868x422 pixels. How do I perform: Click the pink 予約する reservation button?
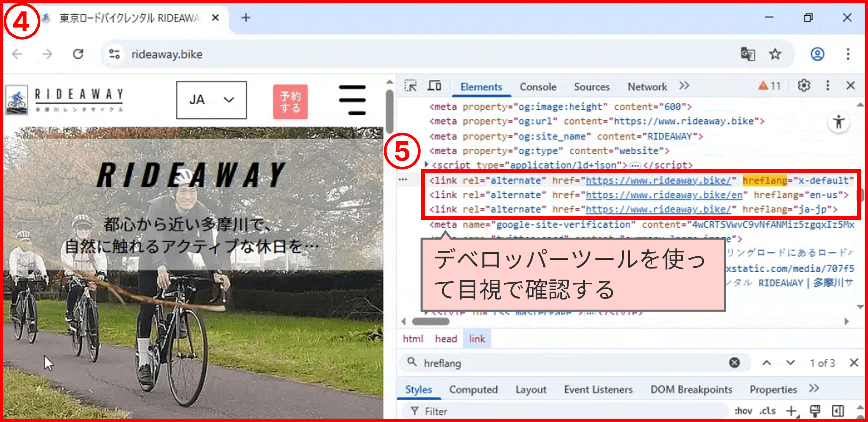pos(290,101)
